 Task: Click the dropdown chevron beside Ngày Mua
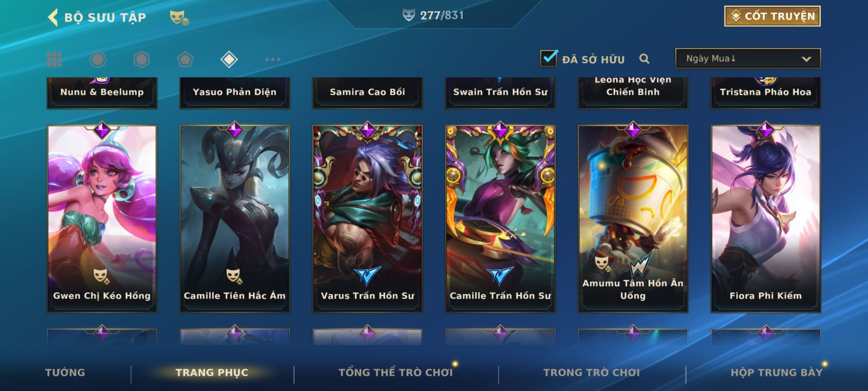tap(806, 59)
